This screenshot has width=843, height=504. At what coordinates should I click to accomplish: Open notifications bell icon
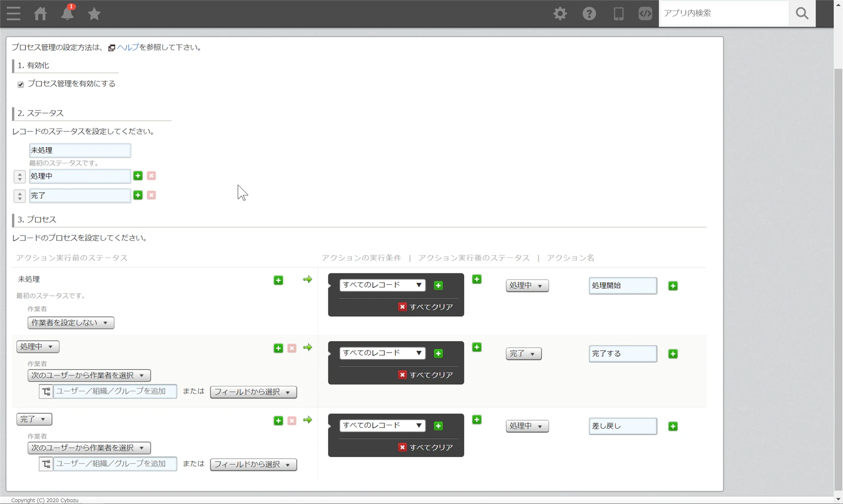click(x=67, y=13)
